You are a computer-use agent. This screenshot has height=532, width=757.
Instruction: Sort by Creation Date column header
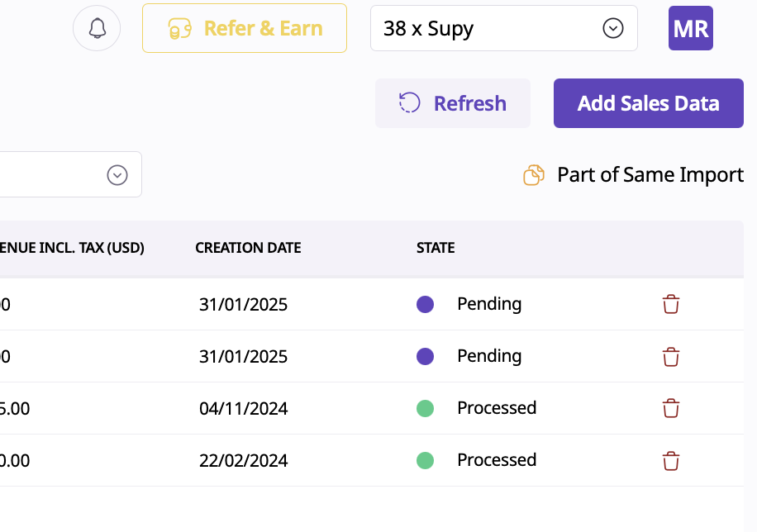coord(248,248)
